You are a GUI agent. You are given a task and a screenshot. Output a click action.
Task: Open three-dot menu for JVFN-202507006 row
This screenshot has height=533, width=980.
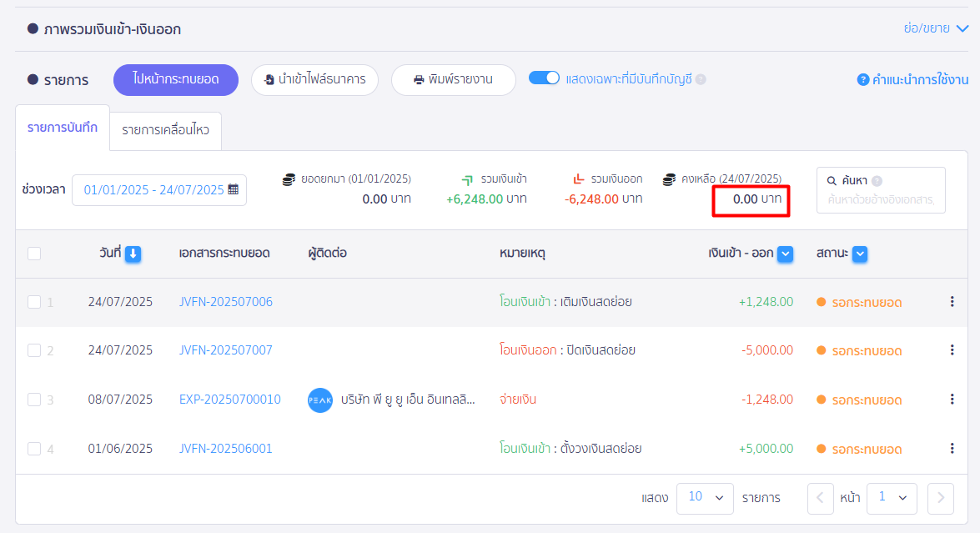point(952,302)
